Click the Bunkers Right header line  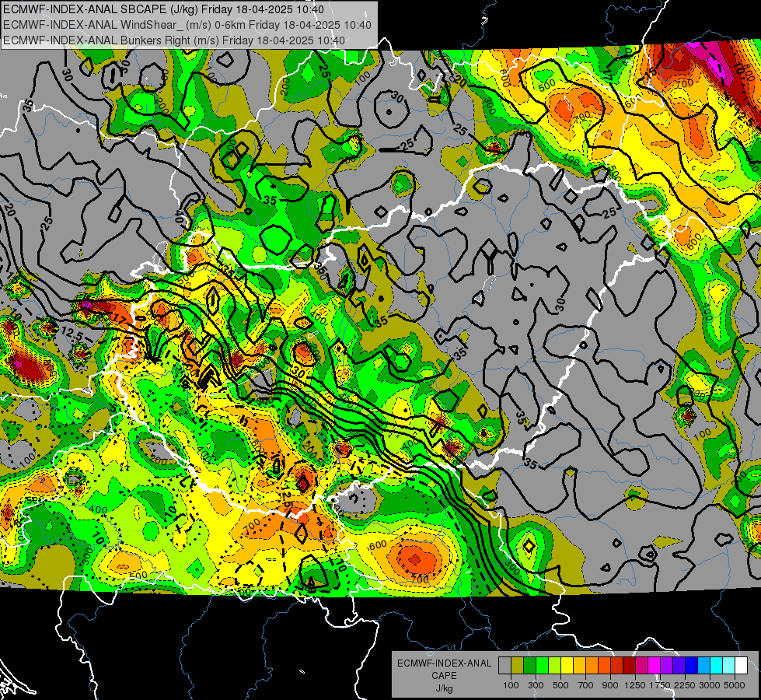point(174,40)
